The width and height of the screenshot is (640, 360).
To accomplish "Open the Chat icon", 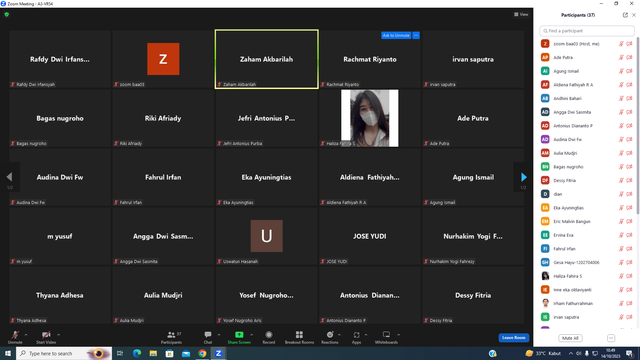I will tap(208, 335).
